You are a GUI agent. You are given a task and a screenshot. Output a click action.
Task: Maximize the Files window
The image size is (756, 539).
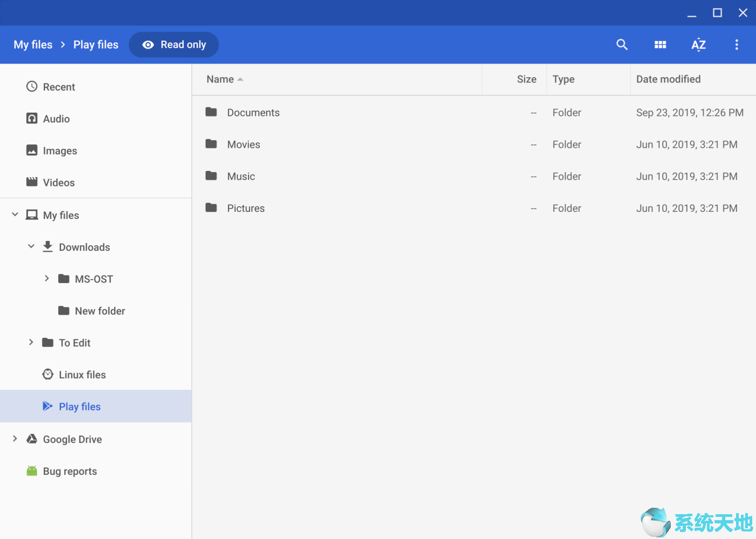717,13
